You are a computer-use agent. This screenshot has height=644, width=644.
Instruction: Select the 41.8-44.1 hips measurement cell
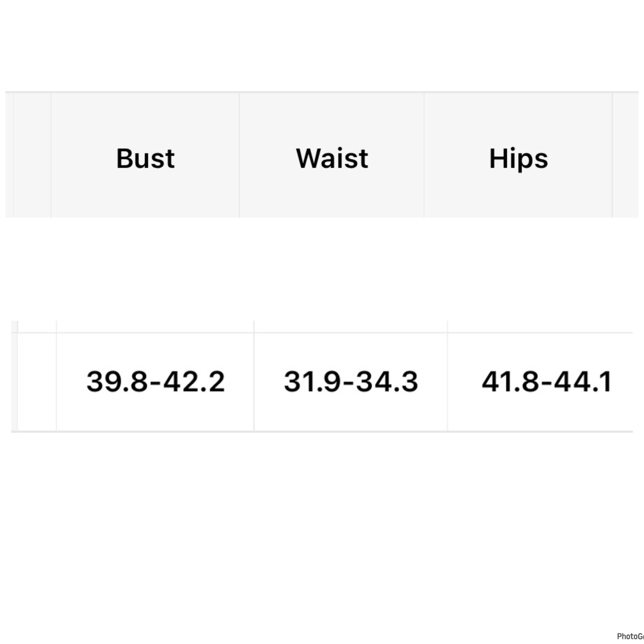click(546, 382)
